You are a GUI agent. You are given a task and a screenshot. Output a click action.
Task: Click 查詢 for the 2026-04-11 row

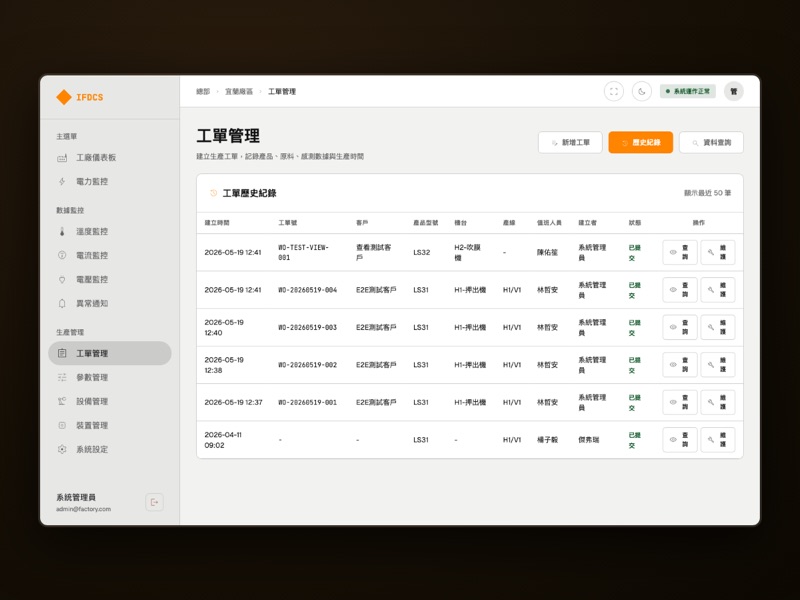coord(680,440)
